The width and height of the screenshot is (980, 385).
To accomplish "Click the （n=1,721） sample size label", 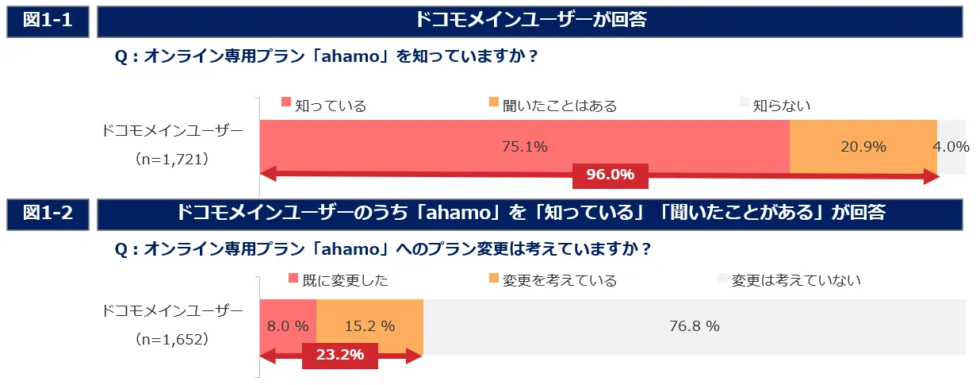I will [172, 159].
